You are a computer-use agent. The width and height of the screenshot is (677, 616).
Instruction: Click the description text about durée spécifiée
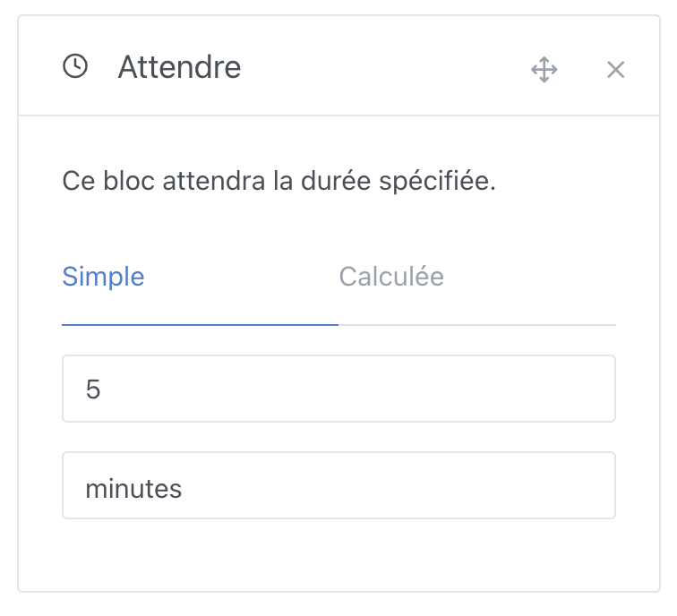coord(279,181)
